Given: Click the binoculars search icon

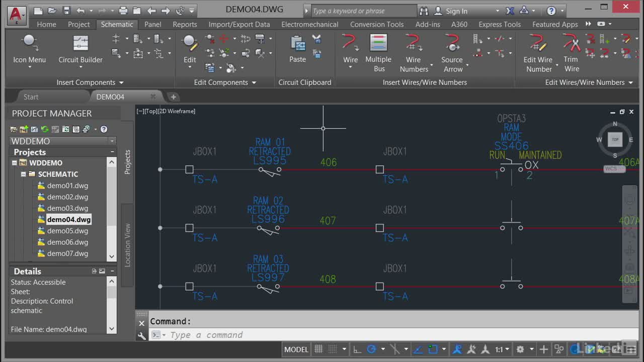Looking at the screenshot, I should click(424, 11).
